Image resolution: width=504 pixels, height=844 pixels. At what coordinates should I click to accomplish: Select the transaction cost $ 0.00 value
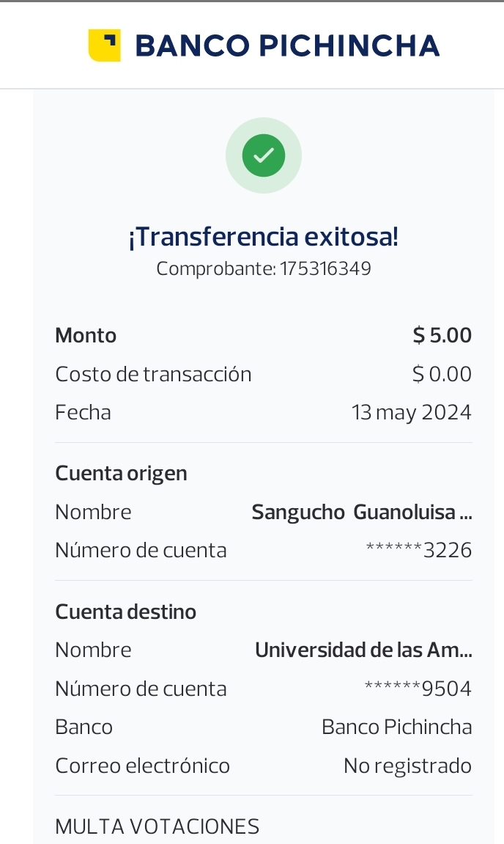click(442, 374)
